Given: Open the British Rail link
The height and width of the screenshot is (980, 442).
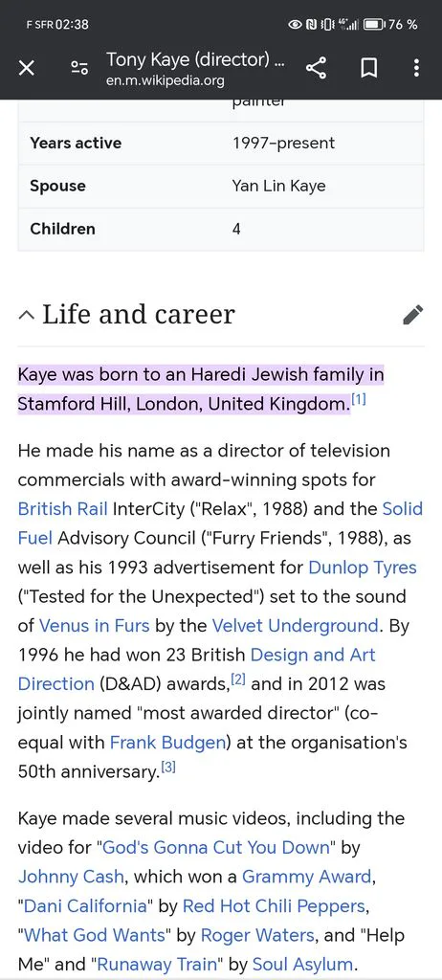Looking at the screenshot, I should pos(62,509).
